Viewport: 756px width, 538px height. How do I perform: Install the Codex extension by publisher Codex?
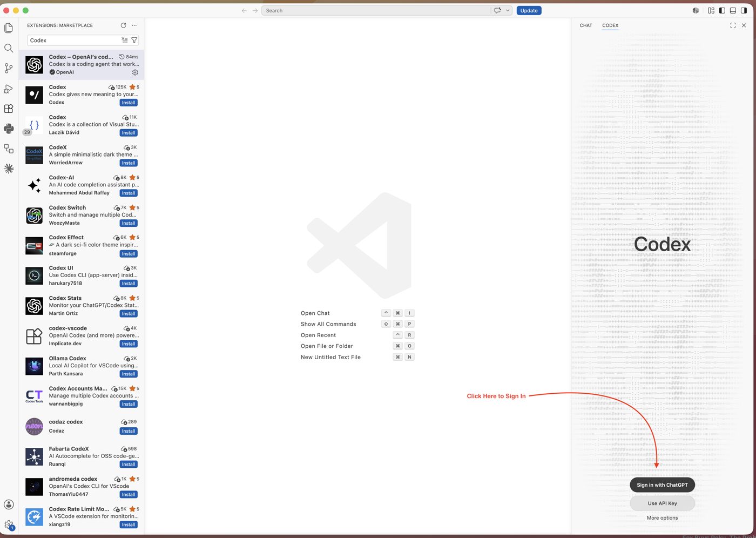tap(129, 103)
